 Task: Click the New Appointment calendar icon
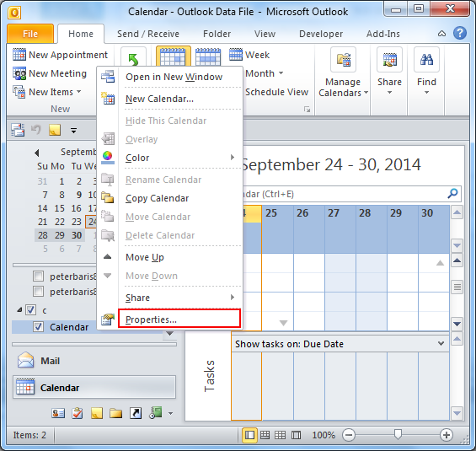(x=19, y=55)
